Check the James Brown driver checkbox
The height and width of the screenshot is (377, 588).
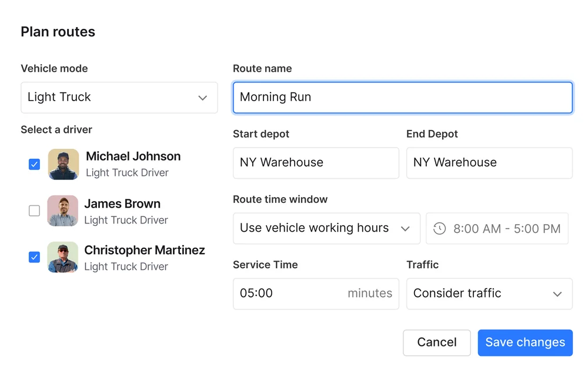point(34,211)
